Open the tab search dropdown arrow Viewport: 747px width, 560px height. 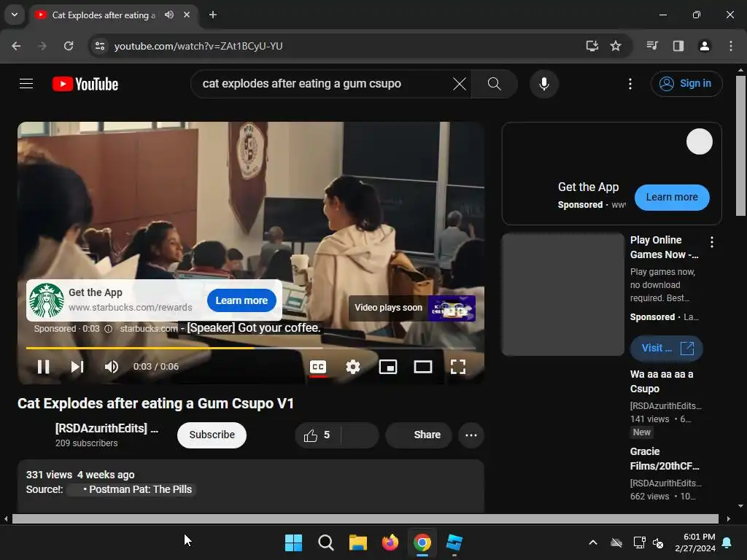pyautogui.click(x=15, y=15)
